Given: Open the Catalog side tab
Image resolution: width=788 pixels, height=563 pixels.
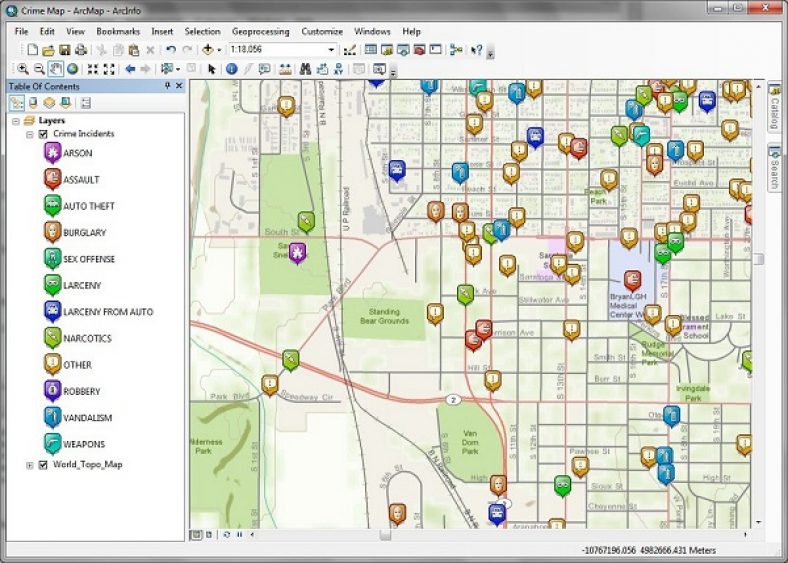Looking at the screenshot, I should pyautogui.click(x=774, y=109).
